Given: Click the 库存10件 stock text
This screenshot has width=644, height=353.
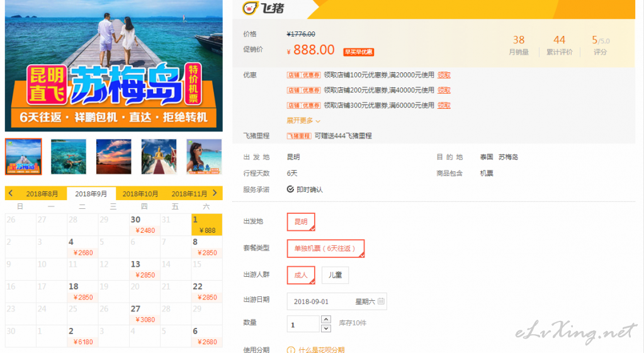Looking at the screenshot, I should [x=353, y=323].
